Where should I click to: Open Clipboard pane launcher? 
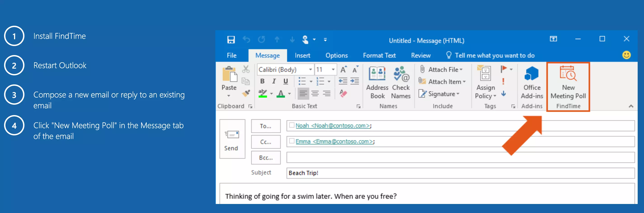tap(250, 106)
